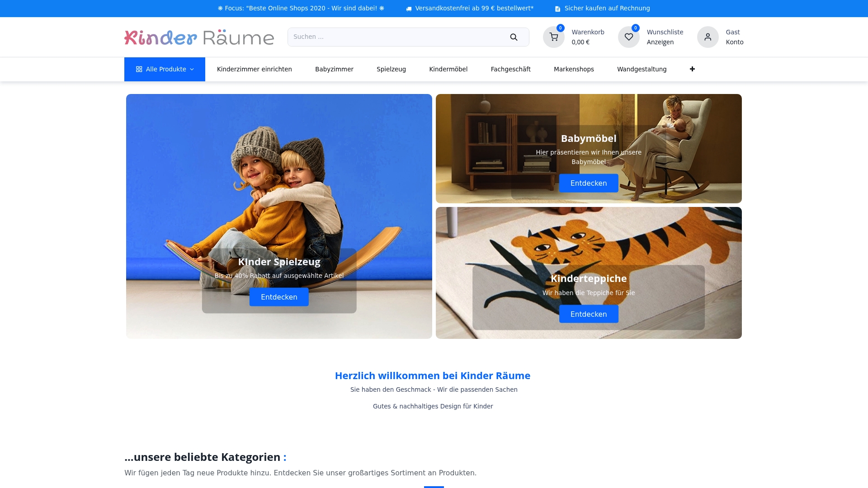This screenshot has height=488, width=868.
Task: Click the wishlist count badge
Action: pyautogui.click(x=636, y=28)
